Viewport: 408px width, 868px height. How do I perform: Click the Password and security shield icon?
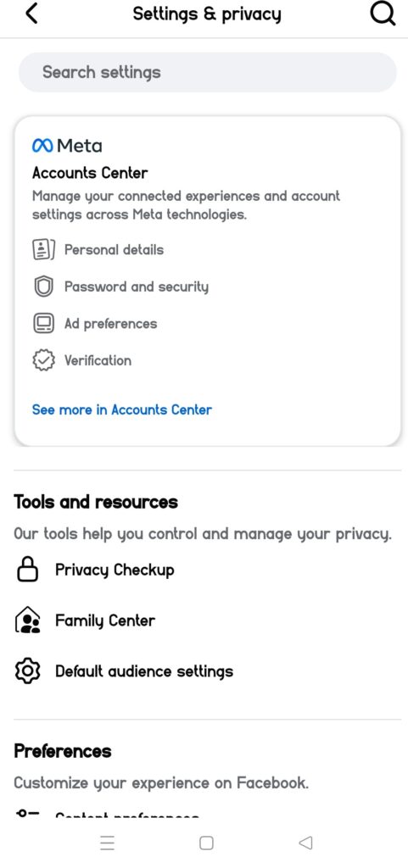(43, 287)
